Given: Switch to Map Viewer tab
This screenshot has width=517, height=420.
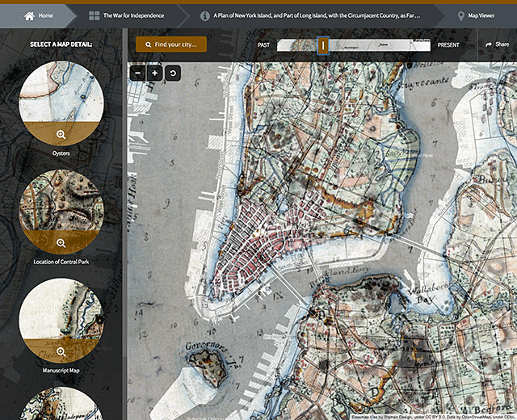Looking at the screenshot, I should tap(481, 15).
